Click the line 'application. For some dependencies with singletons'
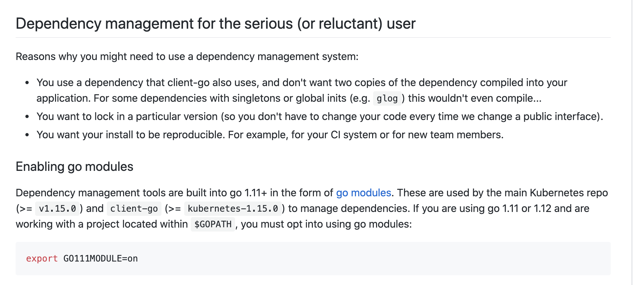 (x=289, y=98)
